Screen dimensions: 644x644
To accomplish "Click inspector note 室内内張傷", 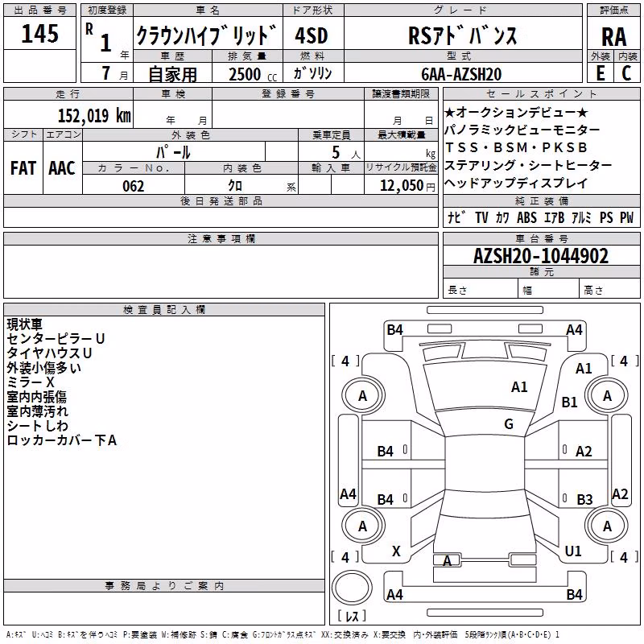I will [36, 397].
